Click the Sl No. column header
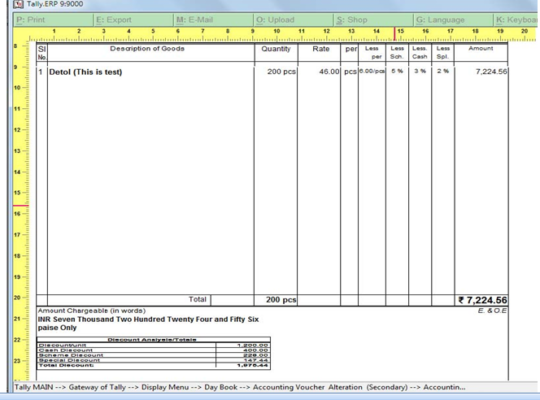 42,53
